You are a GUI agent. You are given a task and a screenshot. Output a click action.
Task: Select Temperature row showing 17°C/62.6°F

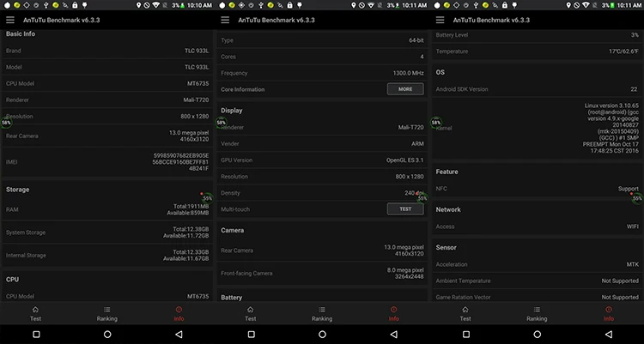coord(538,51)
